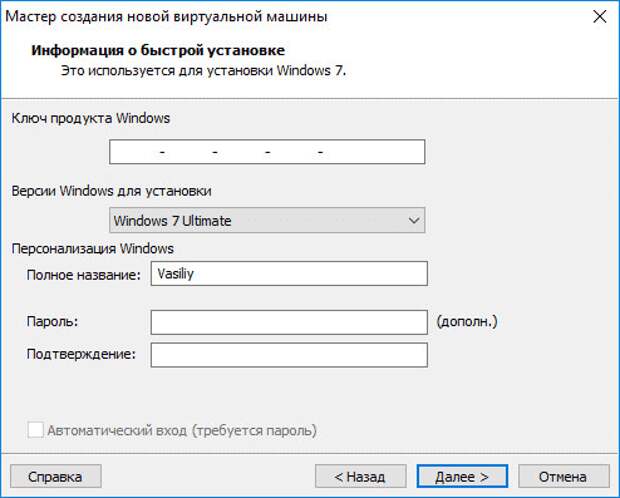Click the Windows product key input field

(267, 151)
